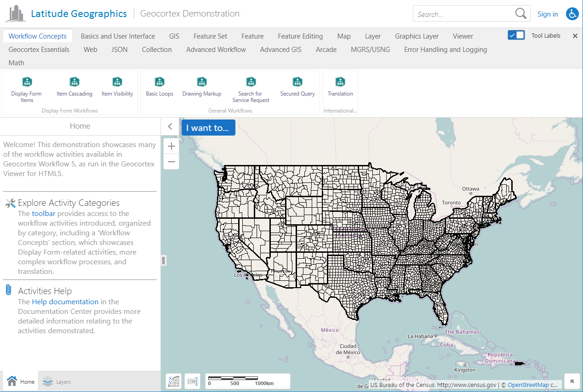Screen dimensions: 583x392
Task: Zoom in using the plus button
Action: click(x=171, y=146)
